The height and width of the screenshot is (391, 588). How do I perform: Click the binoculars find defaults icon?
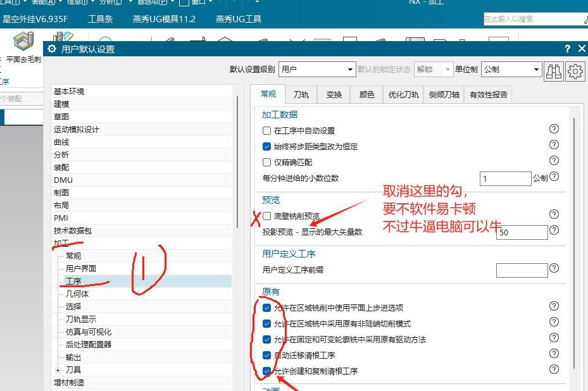click(x=555, y=71)
